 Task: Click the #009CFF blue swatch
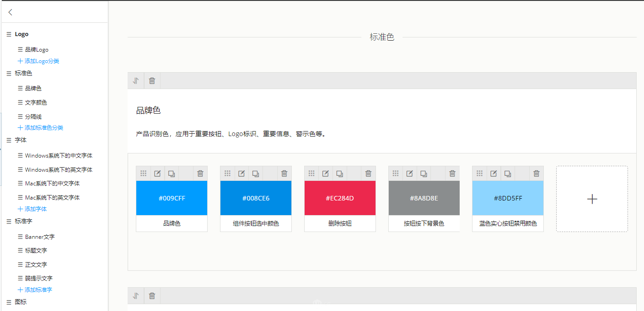pos(172,198)
